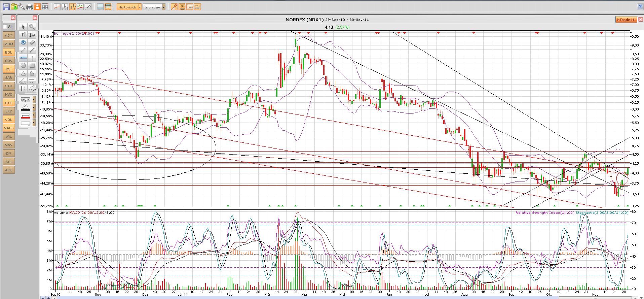Select the circle drawing tool
This screenshot has width=644, height=299.
pyautogui.click(x=23, y=66)
